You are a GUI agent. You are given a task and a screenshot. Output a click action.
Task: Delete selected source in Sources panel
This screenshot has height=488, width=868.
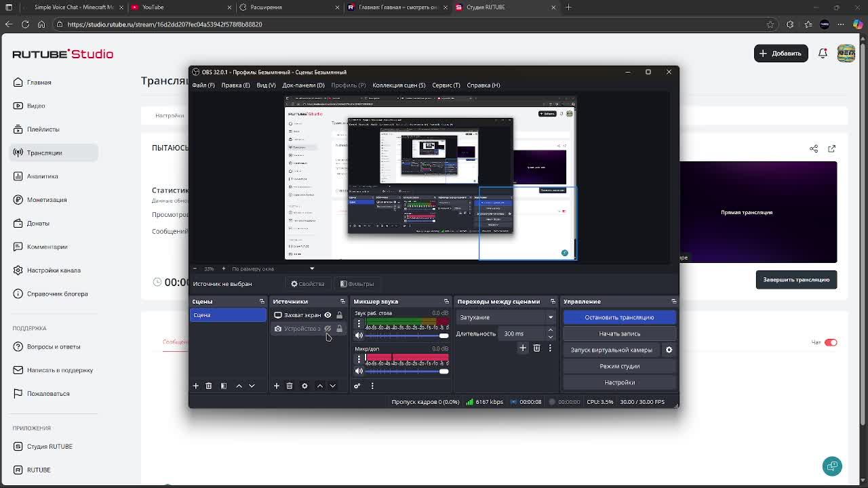point(290,386)
